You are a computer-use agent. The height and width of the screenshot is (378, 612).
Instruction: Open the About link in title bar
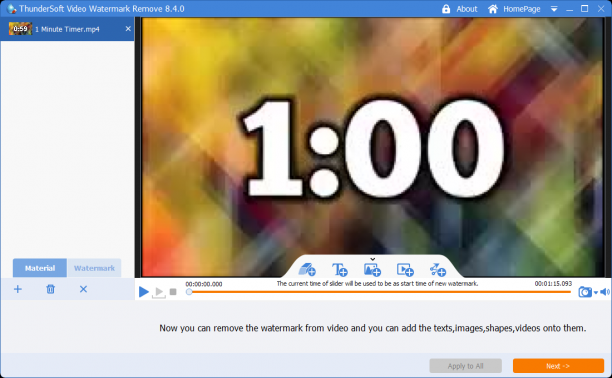(467, 9)
